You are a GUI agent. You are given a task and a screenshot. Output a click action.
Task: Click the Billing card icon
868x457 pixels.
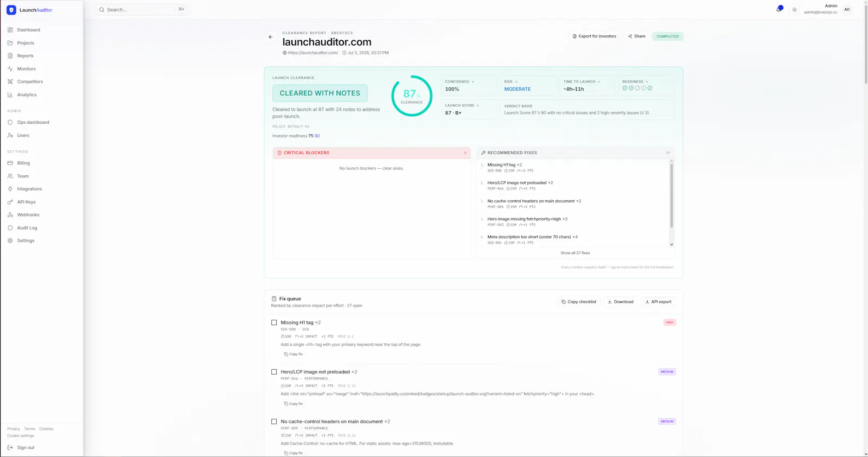10,163
